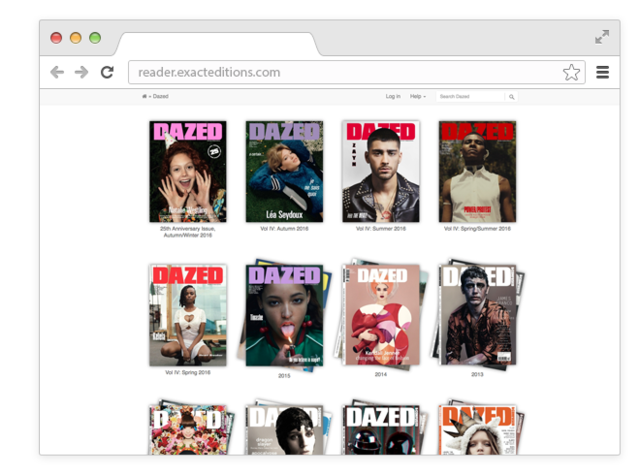Toggle fullscreen with the expand arrows icon

tap(602, 37)
